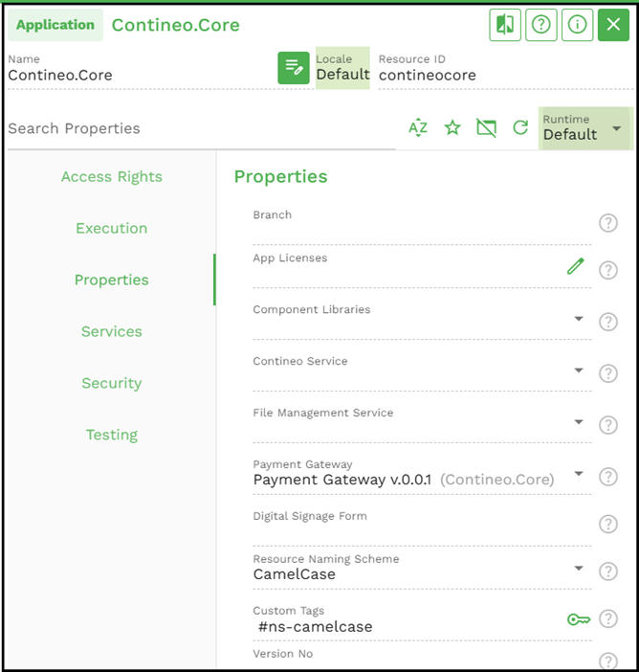Select the Security tab
639x672 pixels.
111,383
